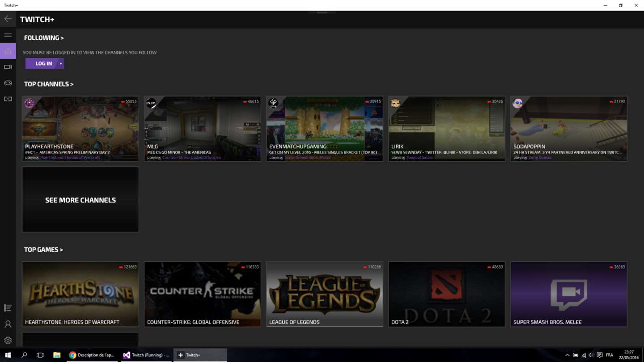Click the TWITCH+ header title
The image size is (644, 362).
[37, 19]
